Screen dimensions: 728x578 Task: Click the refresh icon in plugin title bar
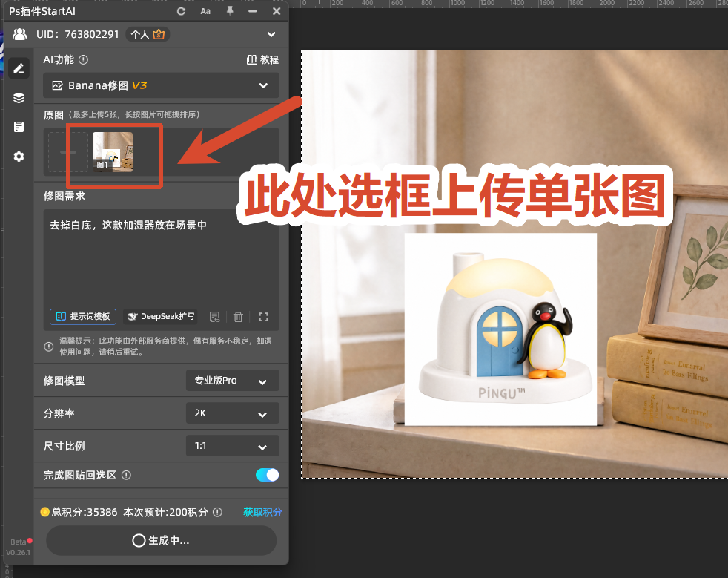[x=181, y=11]
